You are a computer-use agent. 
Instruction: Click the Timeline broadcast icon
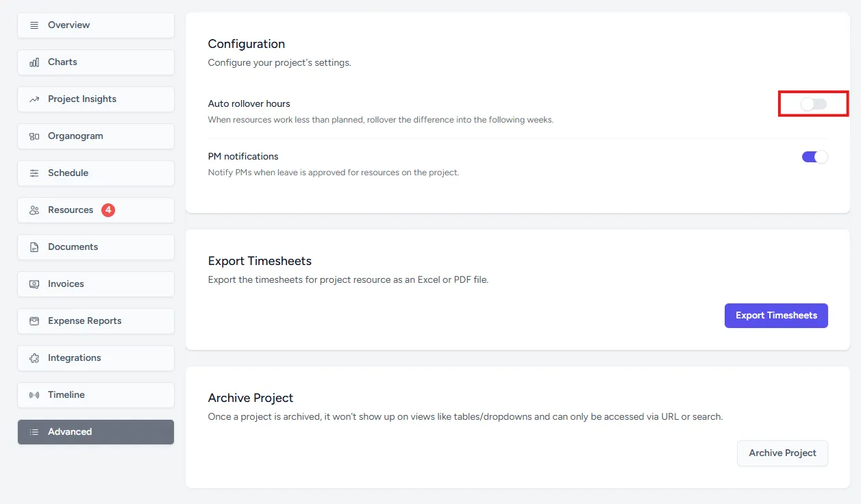34,395
